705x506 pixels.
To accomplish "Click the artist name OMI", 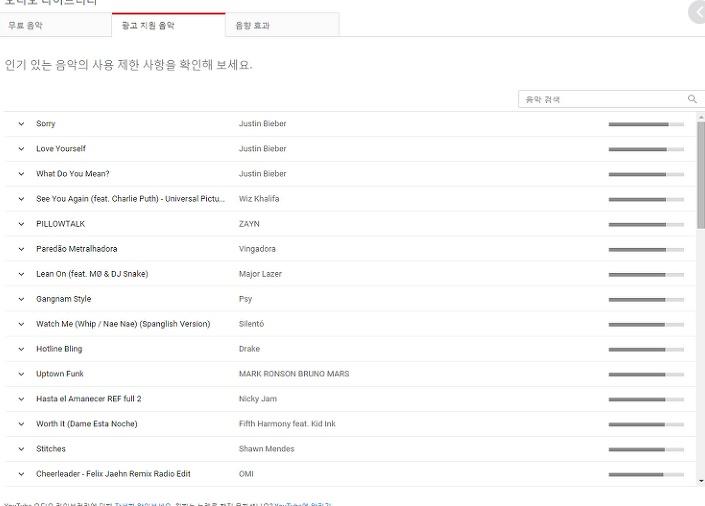I will click(x=246, y=474).
